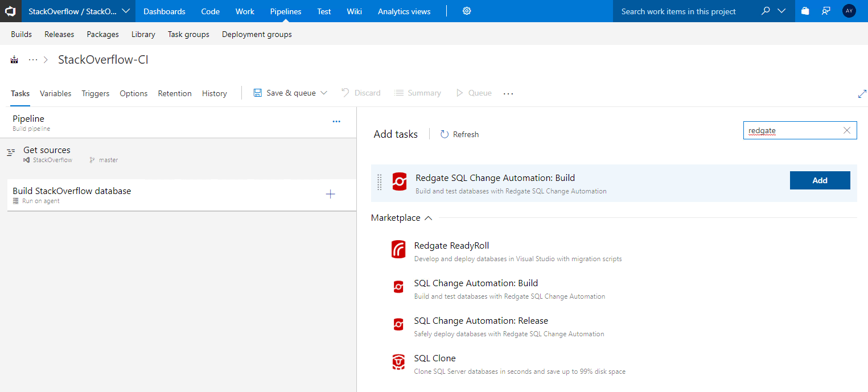Switch to the Retention tab
The width and height of the screenshot is (868, 392).
[175, 93]
